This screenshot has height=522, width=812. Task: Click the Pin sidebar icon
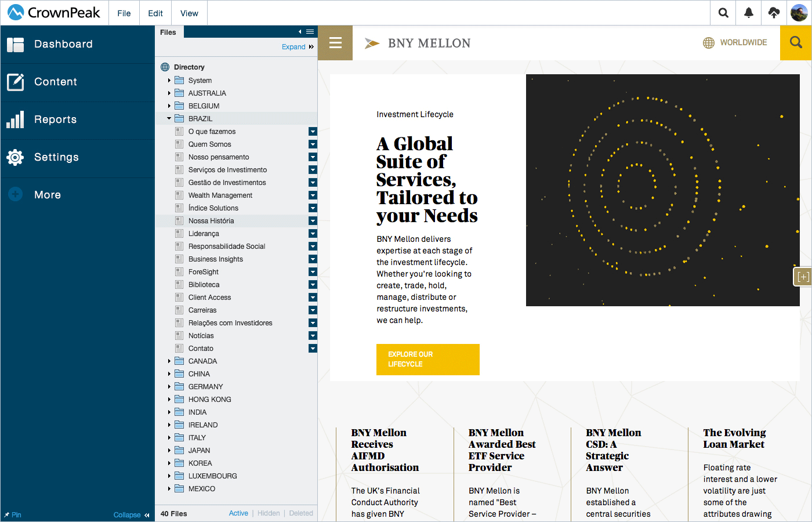(7, 515)
